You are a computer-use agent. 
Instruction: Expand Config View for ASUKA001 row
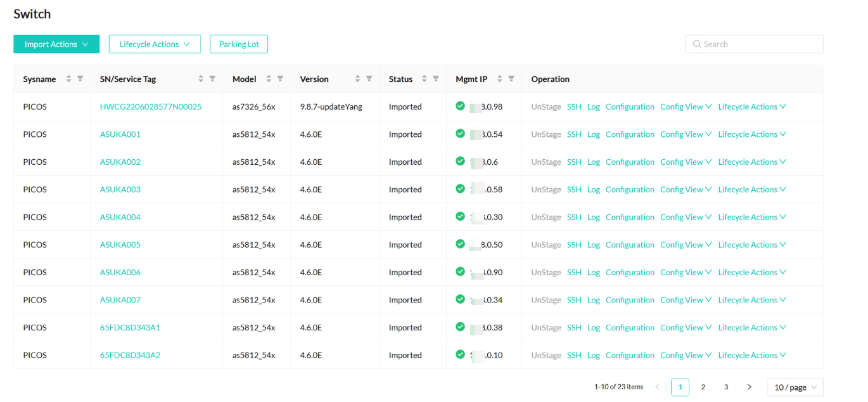point(686,134)
